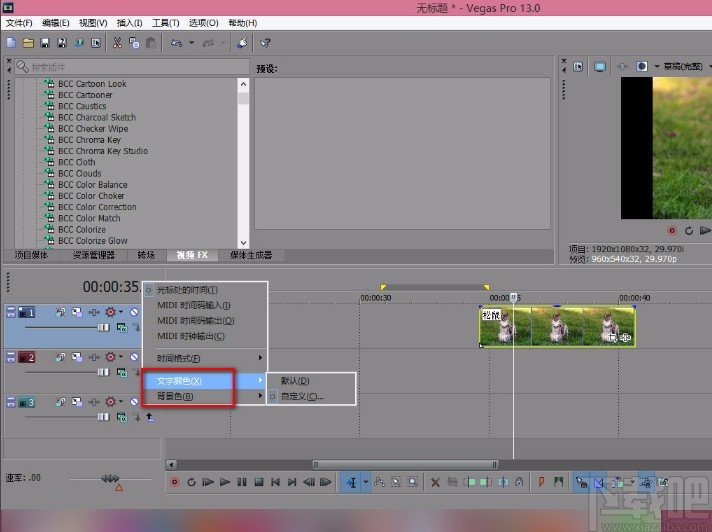Mute video track 1
Screen dimensions: 712x532
click(x=134, y=312)
